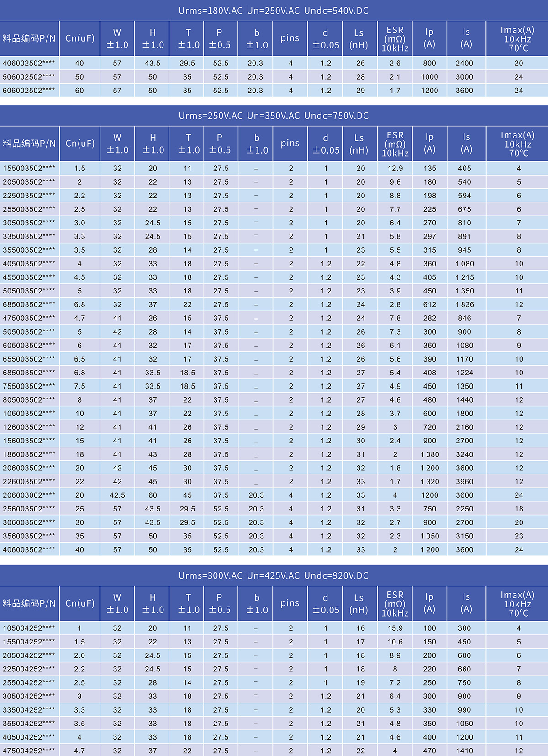Select part number 305004252****

pos(29,697)
